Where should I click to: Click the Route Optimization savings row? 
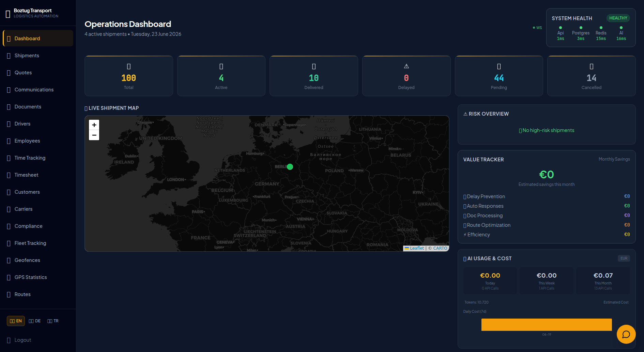(x=547, y=225)
